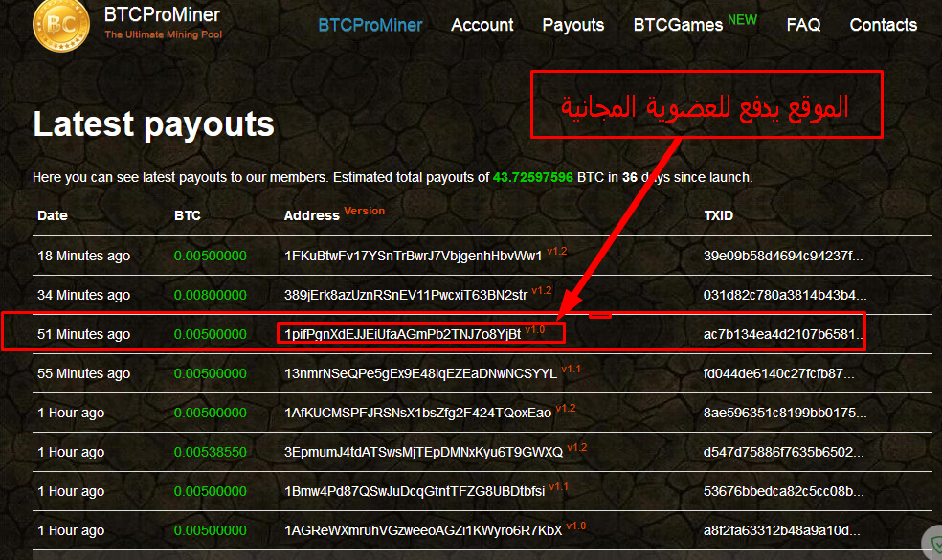
Task: Click the v1.2 tag after address 1AfKUCMSPFJR...
Action: (566, 409)
